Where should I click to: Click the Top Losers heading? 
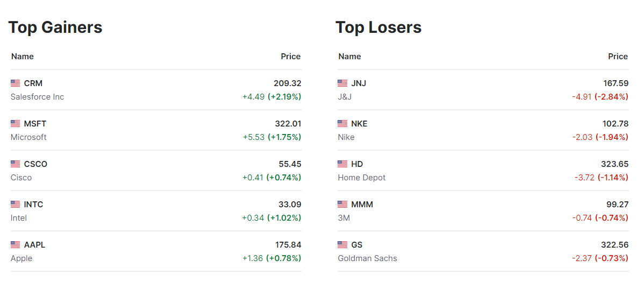[378, 27]
